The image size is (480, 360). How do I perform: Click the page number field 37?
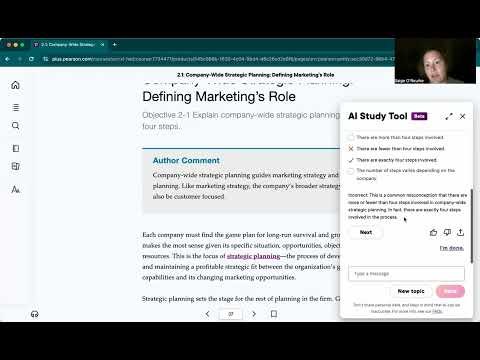pos(231,314)
